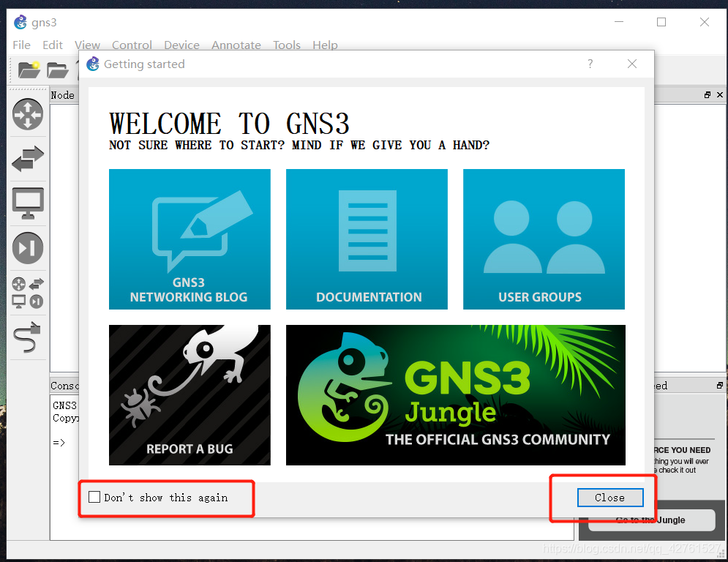Open the GNS3 Jungle community banner
Viewport: 728px width, 562px height.
pos(456,395)
